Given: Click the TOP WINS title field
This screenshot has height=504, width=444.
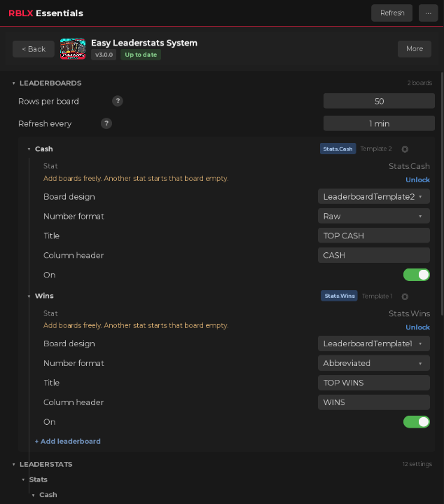Looking at the screenshot, I should (374, 383).
